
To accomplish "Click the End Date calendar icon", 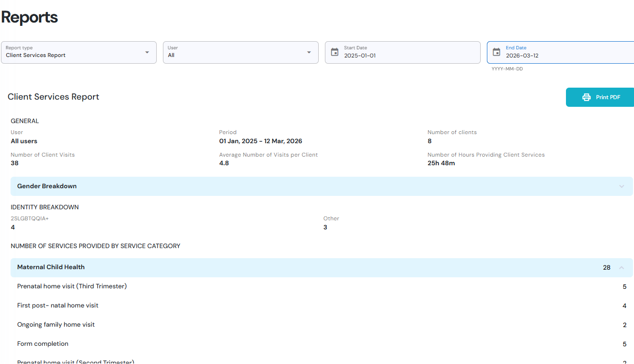I will point(496,52).
